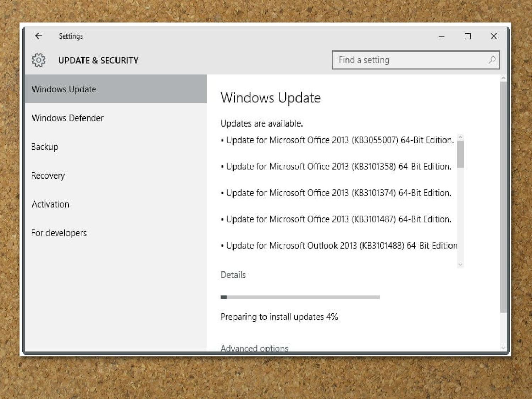
Task: Select the KB3101488 Outlook update entry
Action: (339, 245)
